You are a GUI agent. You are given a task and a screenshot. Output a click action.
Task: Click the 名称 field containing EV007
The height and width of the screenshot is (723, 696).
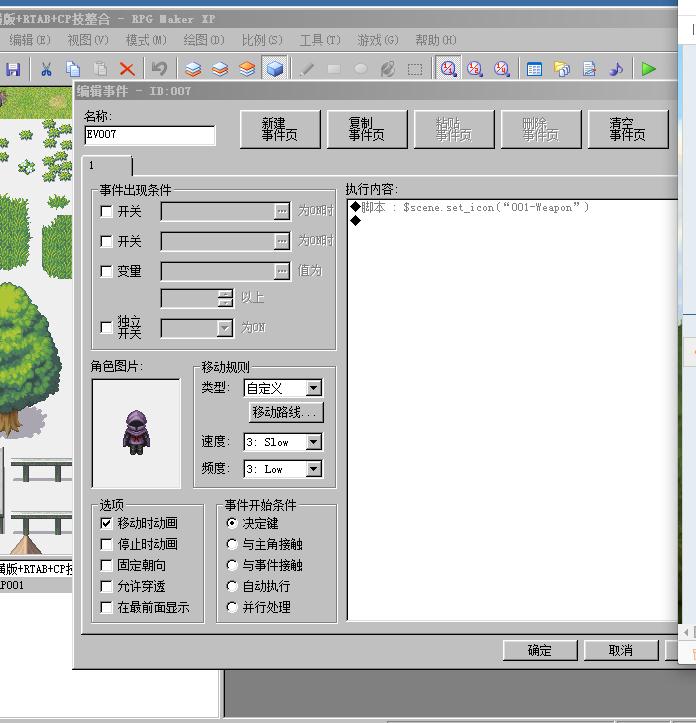150,135
